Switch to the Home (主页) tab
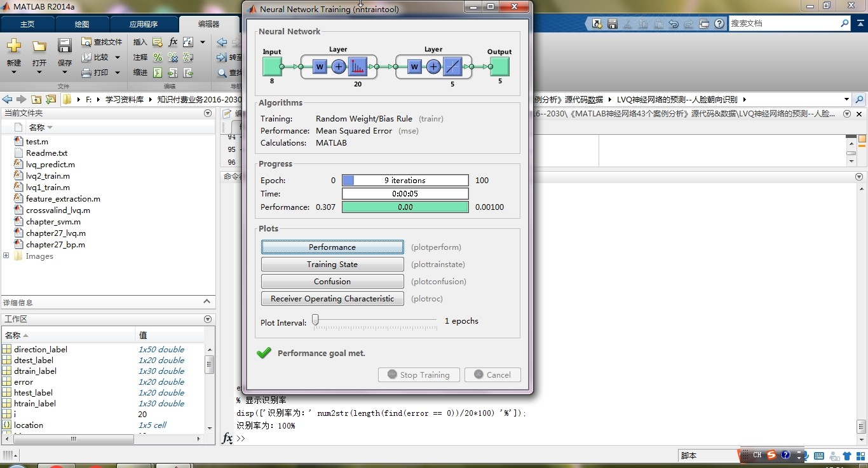Screen dimensions: 868x468 click(x=27, y=24)
